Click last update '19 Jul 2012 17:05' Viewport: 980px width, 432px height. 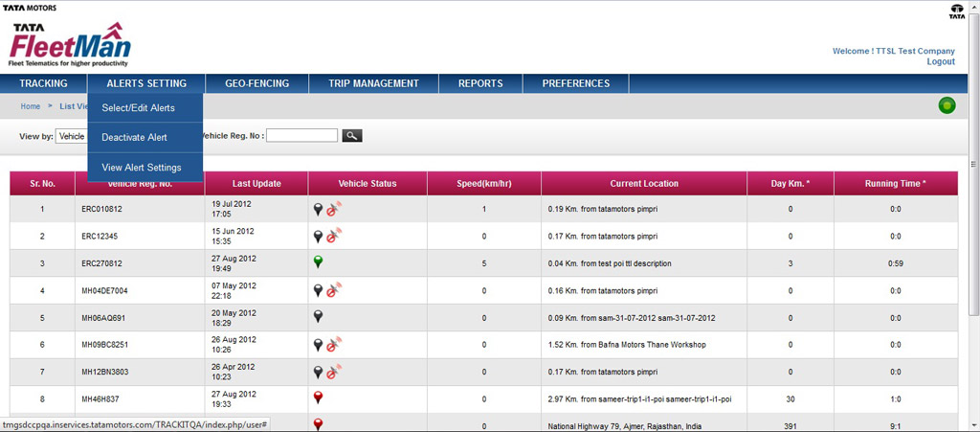coord(232,209)
